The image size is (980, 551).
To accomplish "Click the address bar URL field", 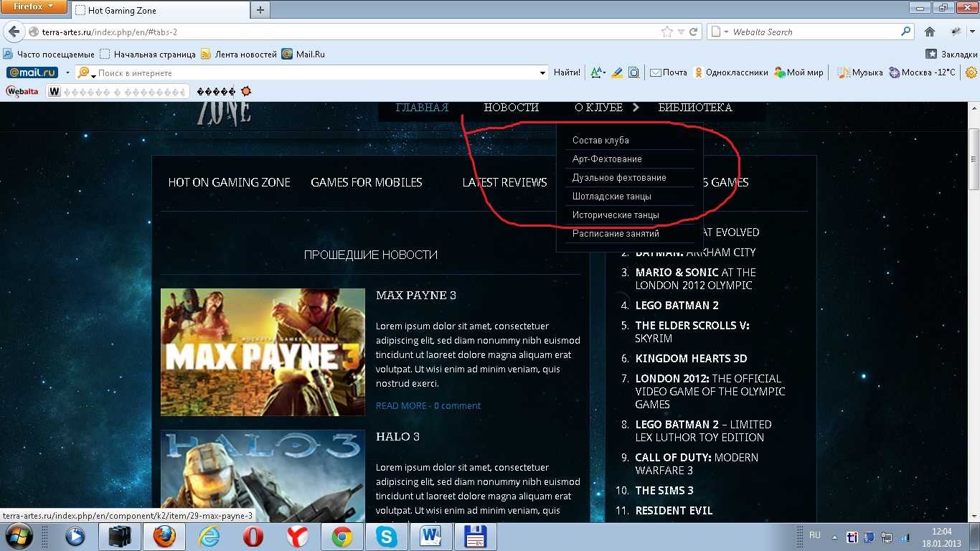I will click(348, 32).
